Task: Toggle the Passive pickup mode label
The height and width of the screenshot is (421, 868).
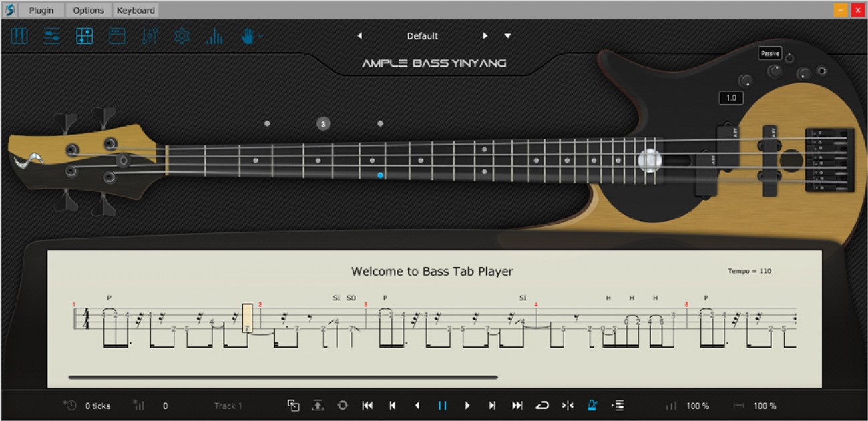Action: click(769, 54)
